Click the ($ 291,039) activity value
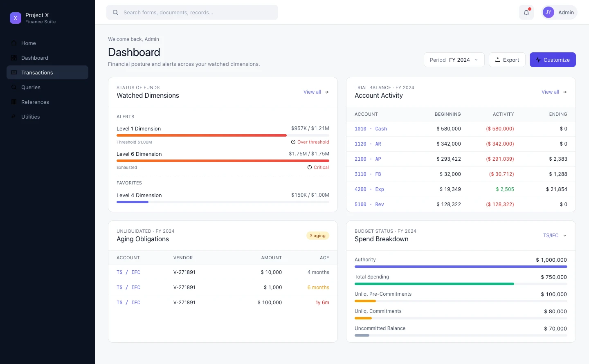The width and height of the screenshot is (589, 364). point(500,159)
